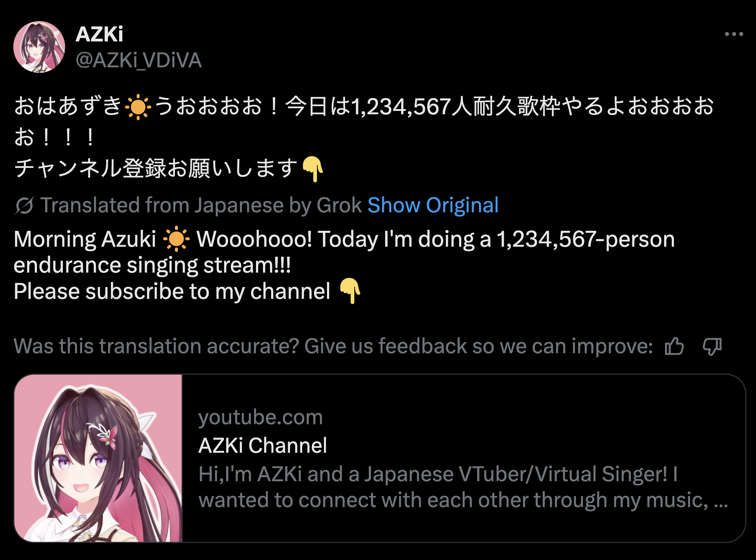Open AZKi's round profile avatar
Image resolution: width=756 pixels, height=560 pixels.
click(x=39, y=47)
